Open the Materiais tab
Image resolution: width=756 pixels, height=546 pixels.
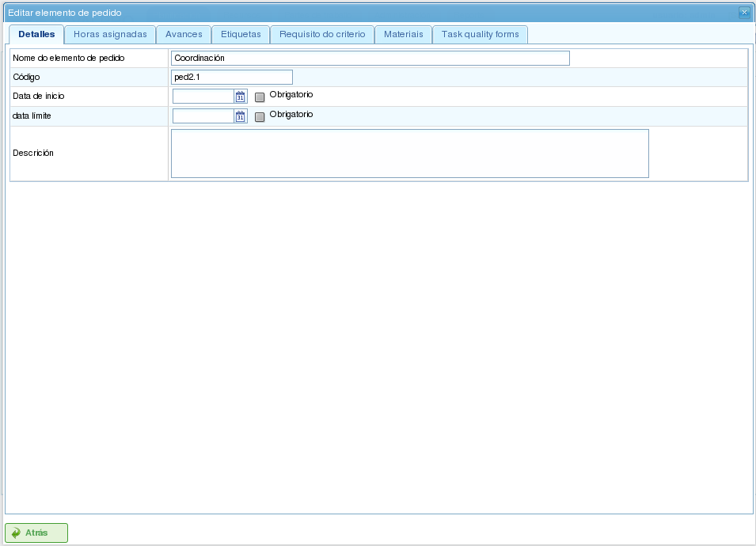coord(403,35)
